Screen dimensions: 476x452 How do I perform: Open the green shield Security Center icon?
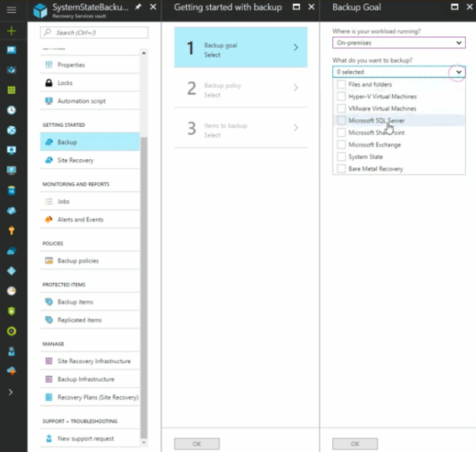tap(12, 311)
